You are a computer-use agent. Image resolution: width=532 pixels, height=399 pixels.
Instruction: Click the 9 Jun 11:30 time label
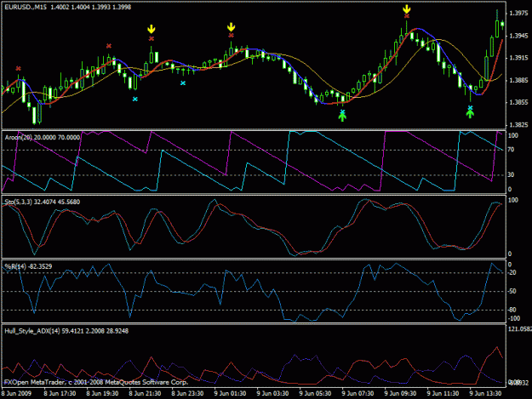coord(443,394)
